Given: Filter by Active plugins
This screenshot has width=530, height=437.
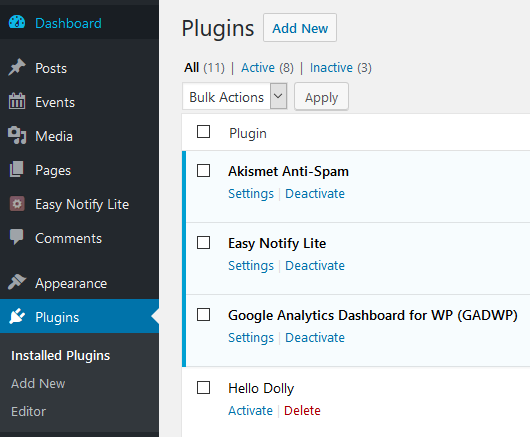Looking at the screenshot, I should tap(258, 68).
